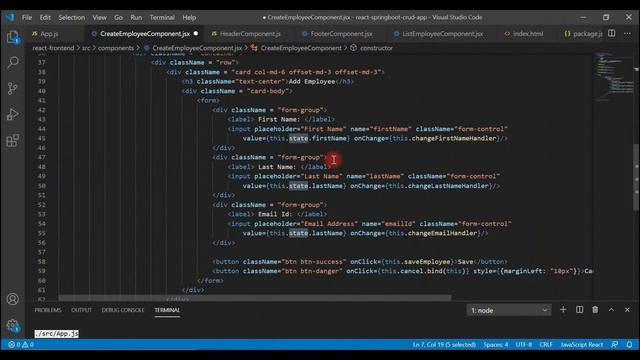Open the editor More Actions menu
640x360 pixels.
pos(627,33)
